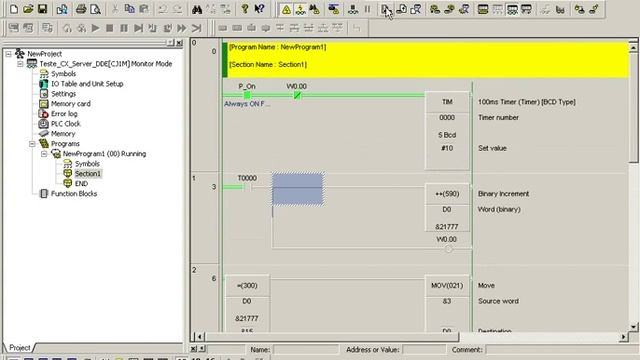This screenshot has height=360, width=640.
Task: Click the Address or Value field
Action: tap(424, 350)
